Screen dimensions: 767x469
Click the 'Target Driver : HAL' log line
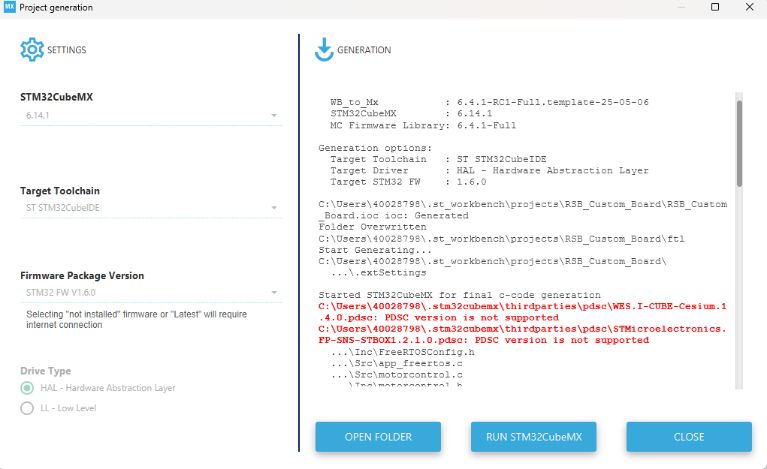click(489, 171)
